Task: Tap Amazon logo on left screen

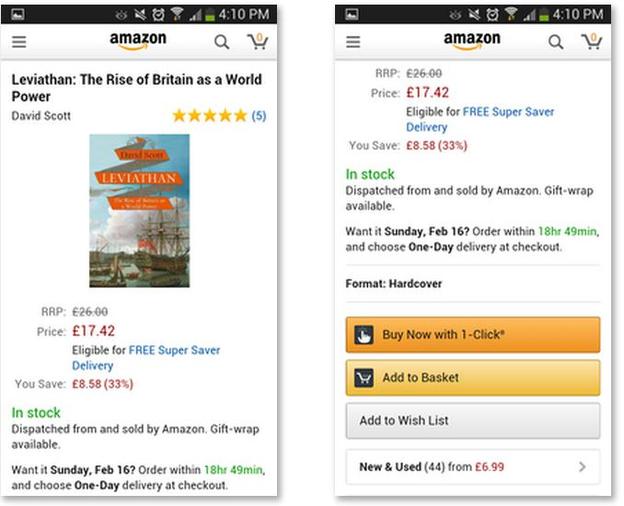Action: coord(138,42)
